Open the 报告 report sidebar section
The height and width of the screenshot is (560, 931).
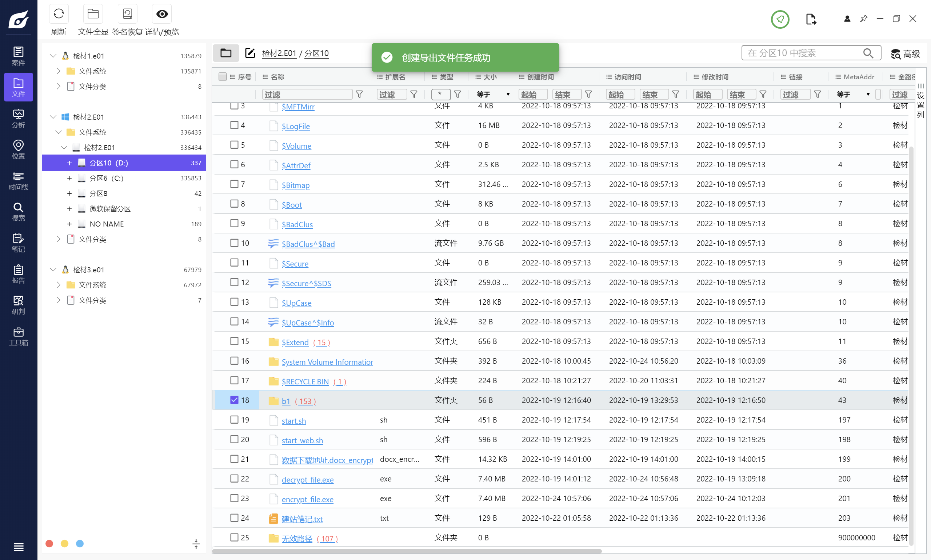(x=19, y=274)
